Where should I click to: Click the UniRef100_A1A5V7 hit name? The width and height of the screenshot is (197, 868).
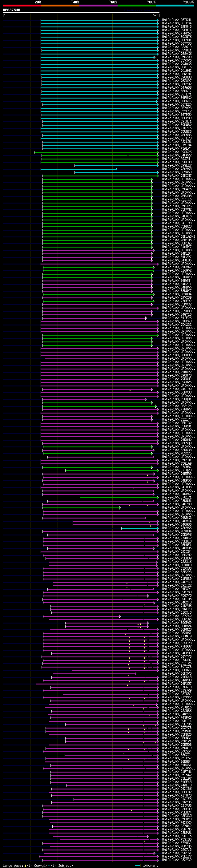pyautogui.click(x=177, y=247)
